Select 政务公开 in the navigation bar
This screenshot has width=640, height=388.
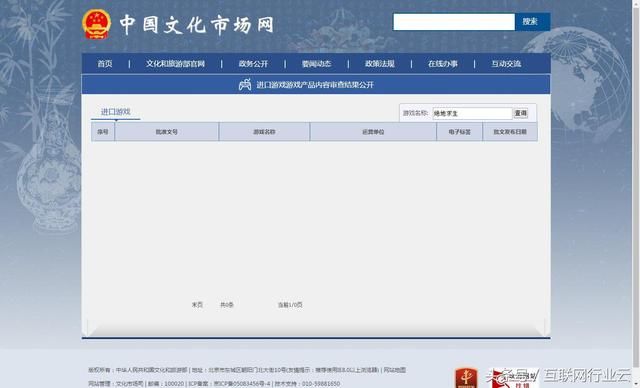tap(253, 64)
